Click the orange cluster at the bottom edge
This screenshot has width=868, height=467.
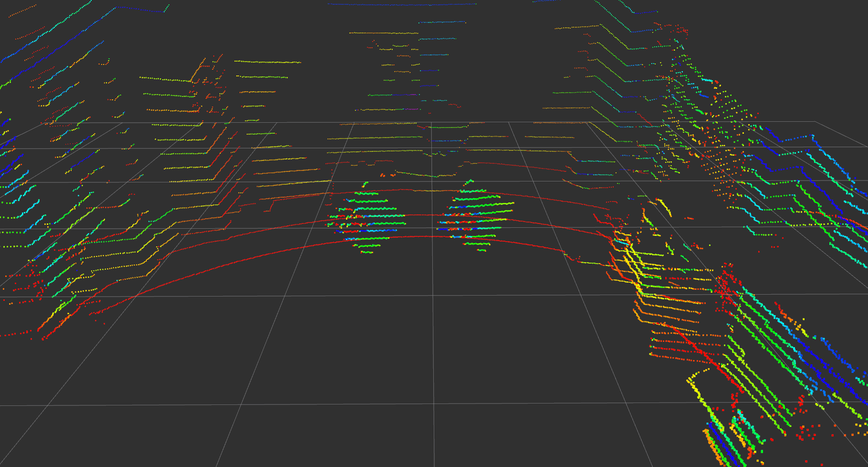coord(711,449)
